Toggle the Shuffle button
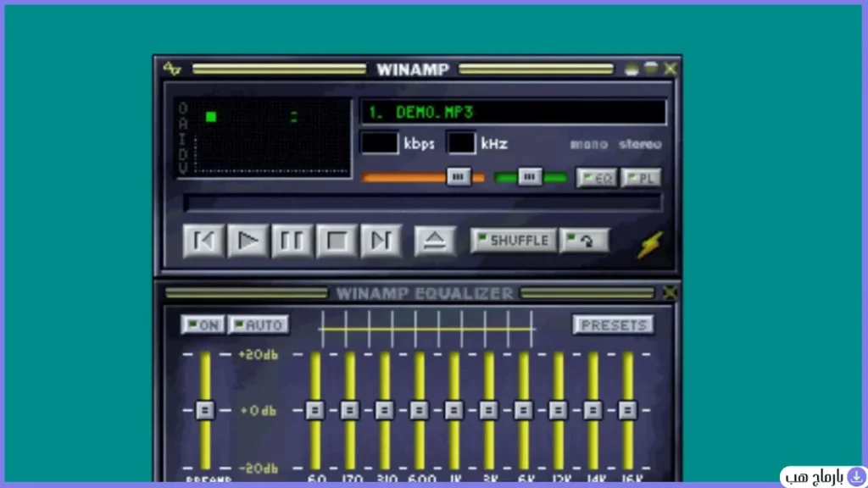This screenshot has width=868, height=488. pyautogui.click(x=513, y=241)
